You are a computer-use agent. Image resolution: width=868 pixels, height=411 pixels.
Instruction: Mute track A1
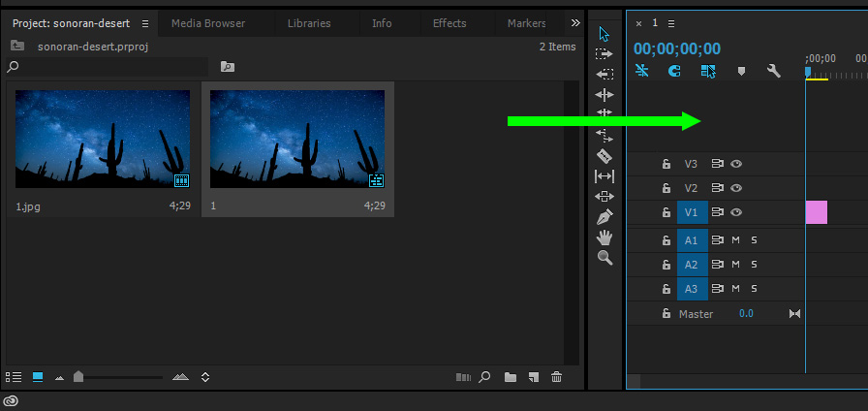(x=735, y=240)
